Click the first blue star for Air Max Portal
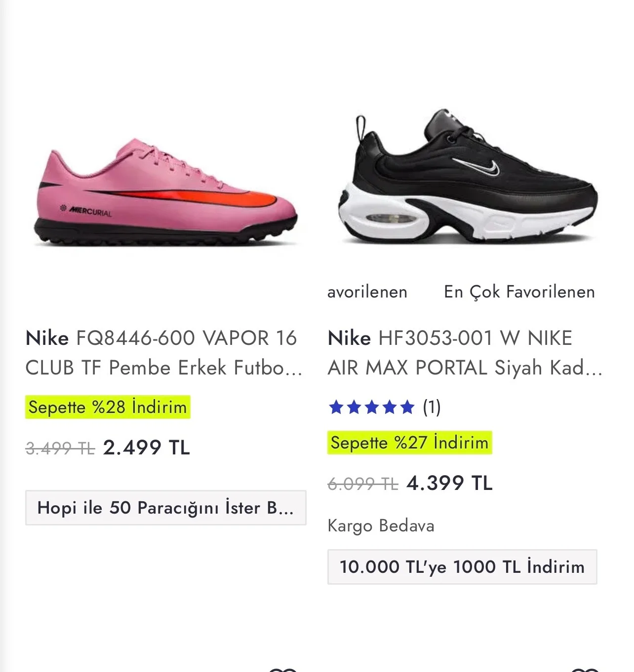This screenshot has height=672, width=634. click(x=337, y=408)
